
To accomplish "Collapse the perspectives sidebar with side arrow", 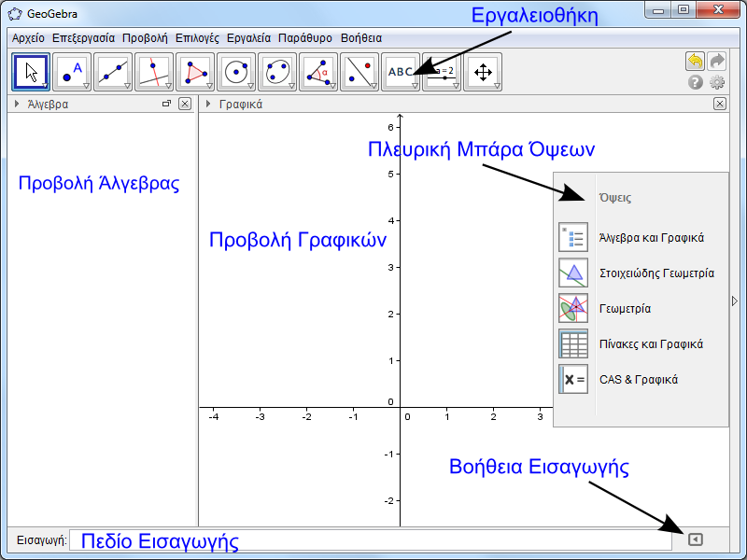I will (x=734, y=301).
